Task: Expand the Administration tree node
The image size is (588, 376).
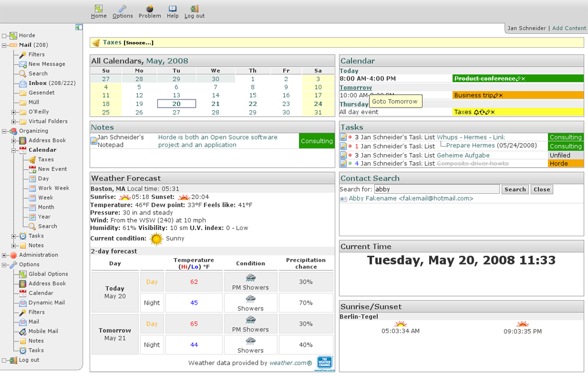Action: tap(5, 255)
